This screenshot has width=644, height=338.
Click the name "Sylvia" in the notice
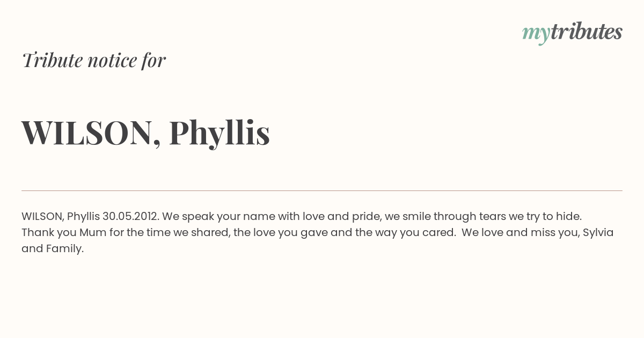click(598, 233)
